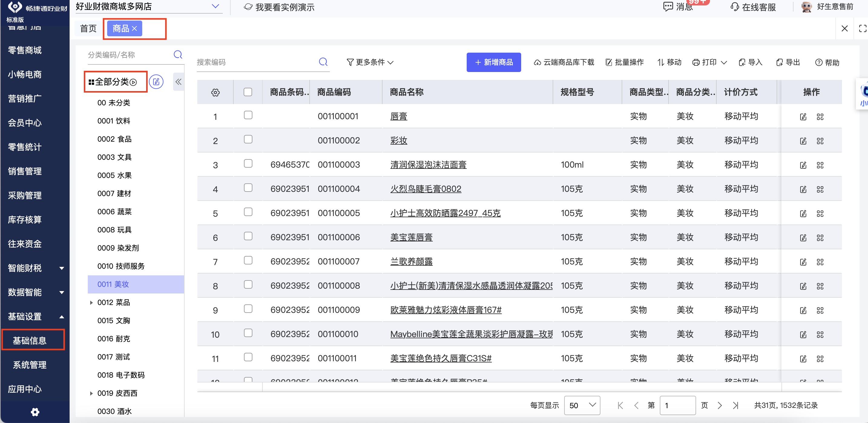Click the category search magnifier icon
This screenshot has height=423, width=868.
point(178,54)
